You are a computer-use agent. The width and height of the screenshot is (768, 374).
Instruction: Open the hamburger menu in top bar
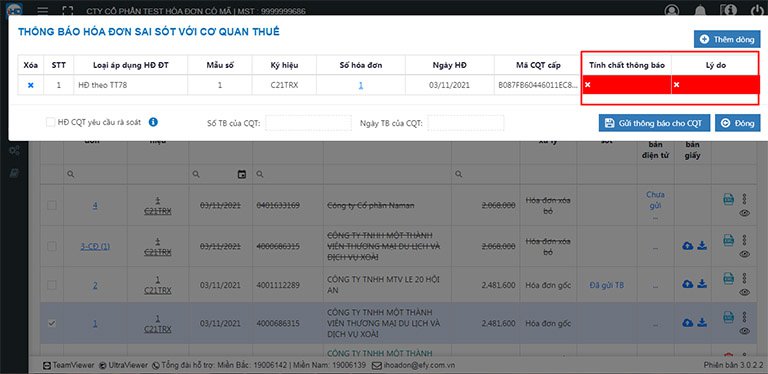(43, 10)
